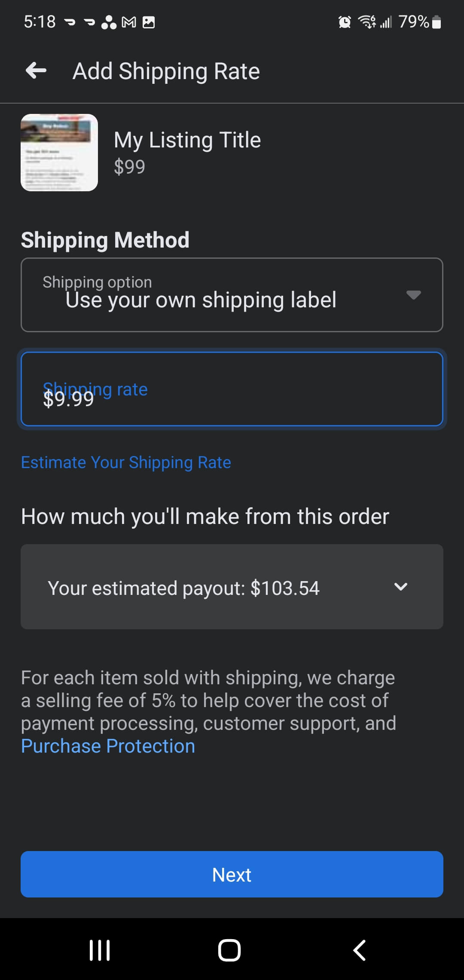Focus the Shipping rate input field

(232, 389)
